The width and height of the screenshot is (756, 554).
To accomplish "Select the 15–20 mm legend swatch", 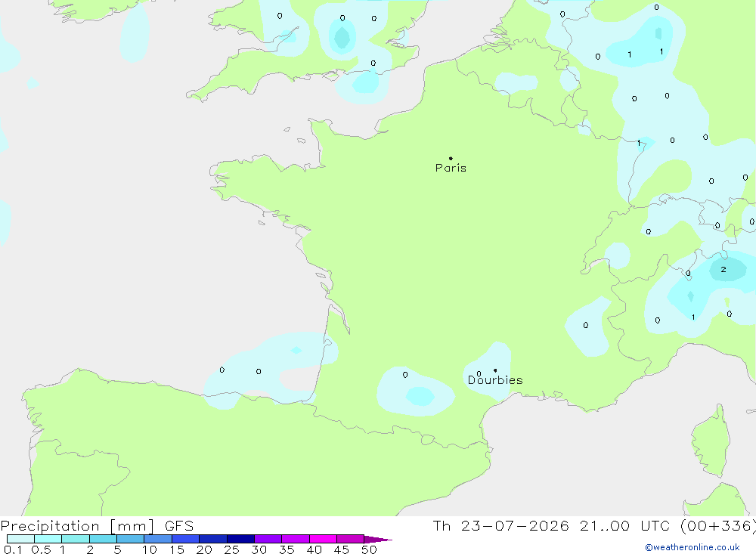I will 186,539.
